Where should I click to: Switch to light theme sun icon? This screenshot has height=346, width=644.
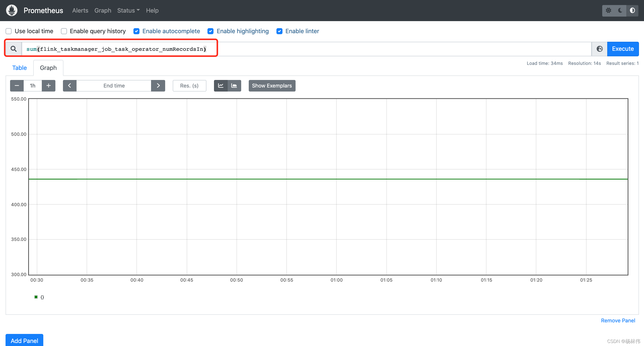point(608,10)
